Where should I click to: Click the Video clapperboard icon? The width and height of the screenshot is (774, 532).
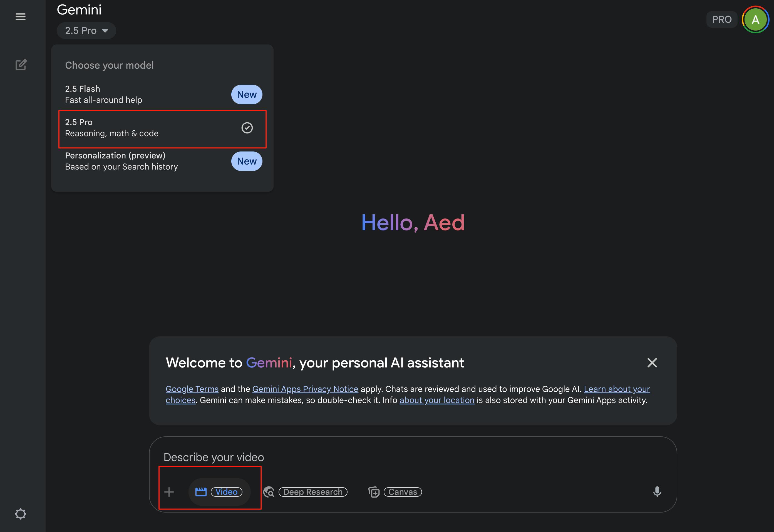(x=201, y=492)
